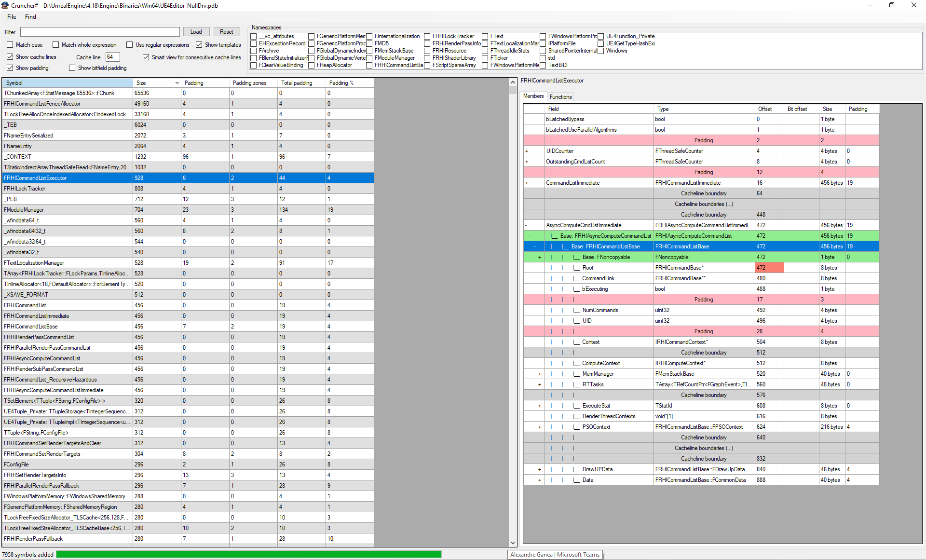Select the ComputeContext member row

(701, 363)
